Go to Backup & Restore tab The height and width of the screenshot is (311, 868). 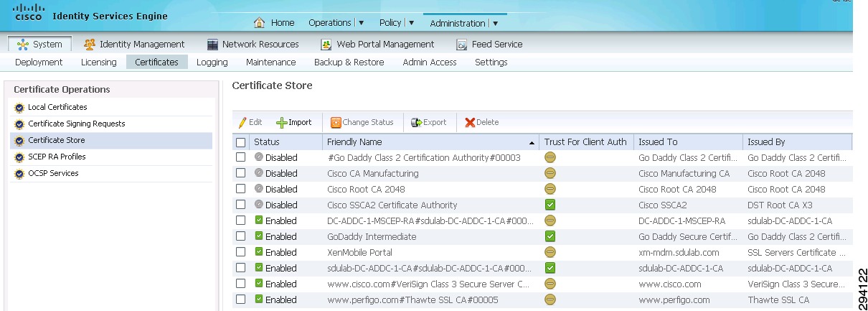tap(349, 62)
